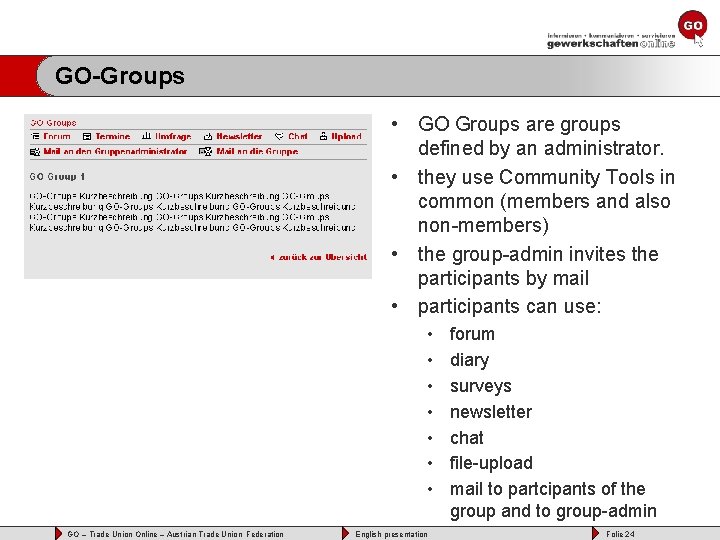Open Mail an die Gruppe link

(x=257, y=151)
